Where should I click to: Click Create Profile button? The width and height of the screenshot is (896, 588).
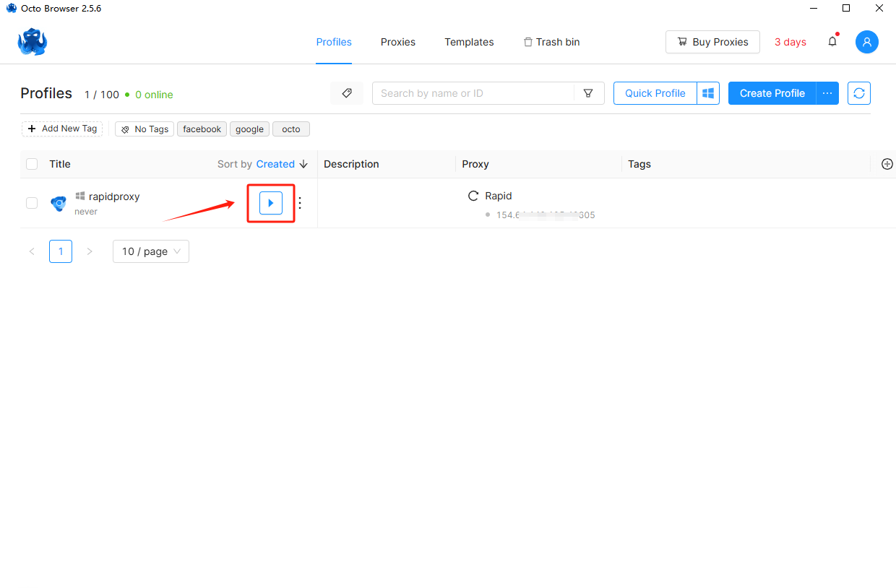click(772, 93)
